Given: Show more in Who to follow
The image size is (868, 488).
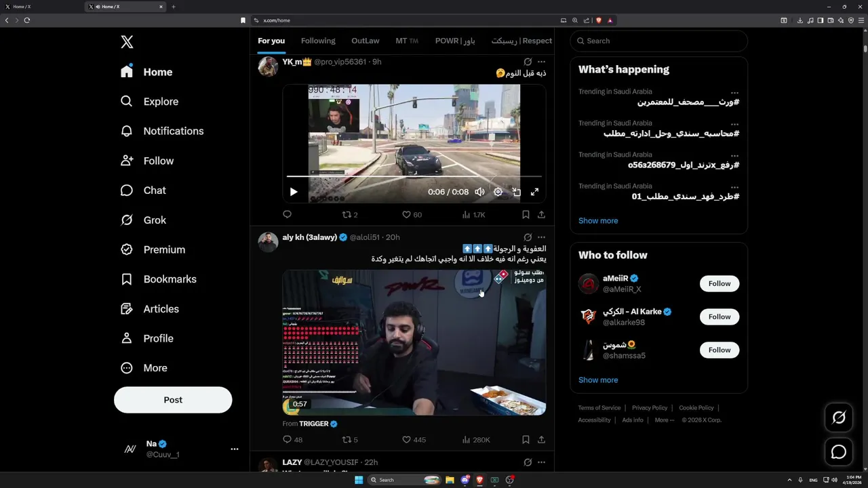Looking at the screenshot, I should click(x=598, y=380).
